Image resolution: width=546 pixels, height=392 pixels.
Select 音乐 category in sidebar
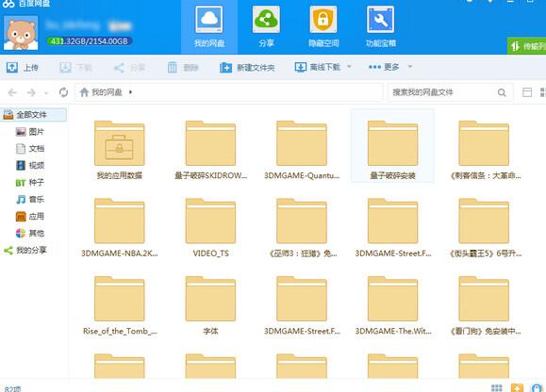pos(30,200)
